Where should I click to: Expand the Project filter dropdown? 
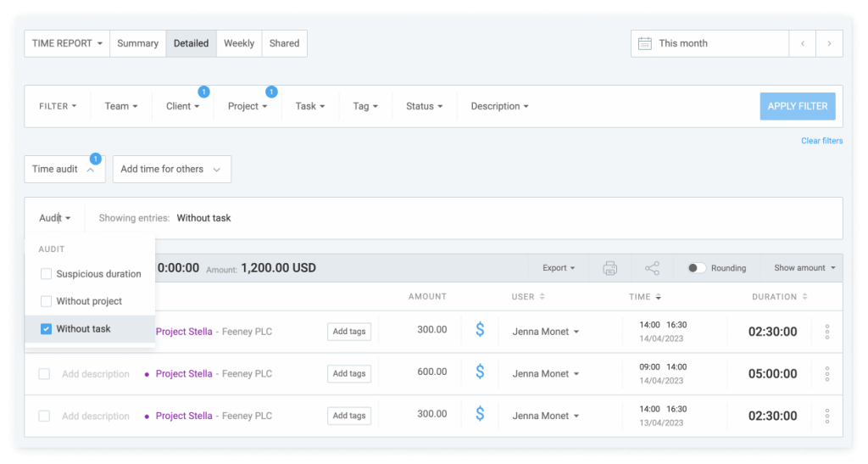[x=248, y=106]
